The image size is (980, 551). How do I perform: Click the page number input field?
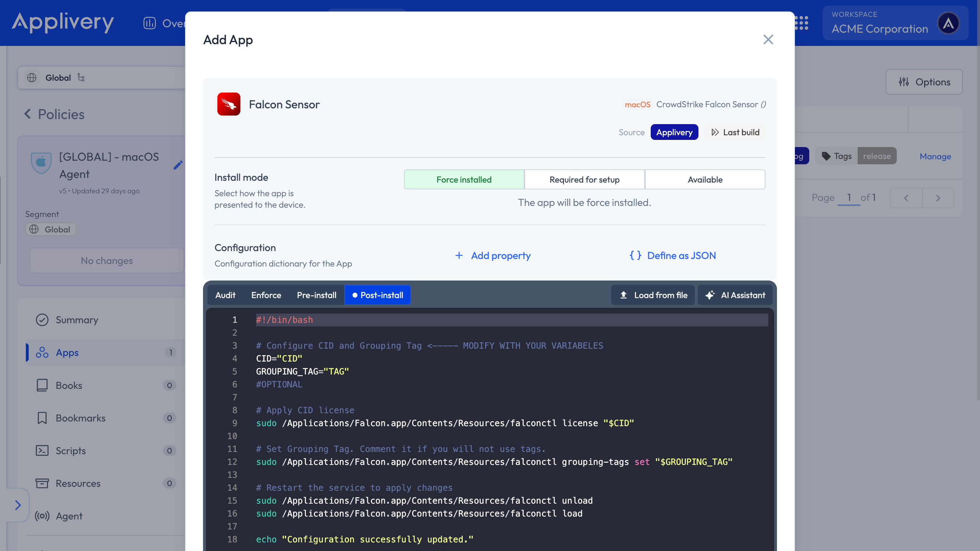point(849,198)
